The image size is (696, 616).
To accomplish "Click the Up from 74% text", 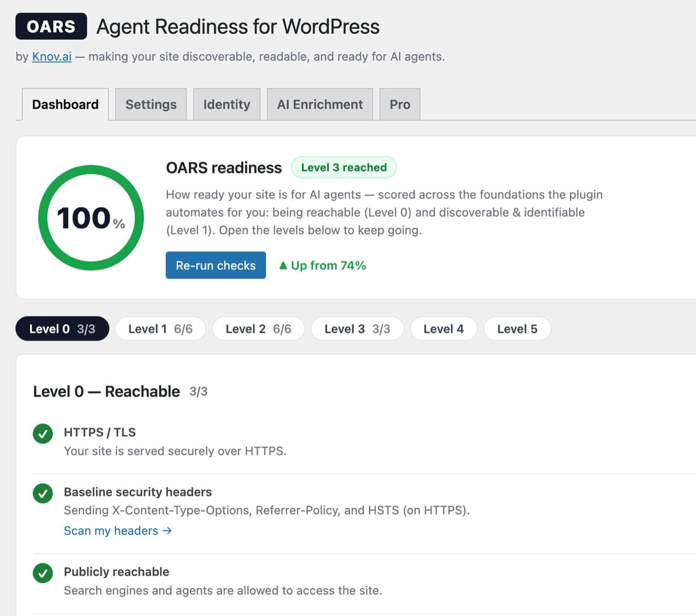I will (x=329, y=266).
